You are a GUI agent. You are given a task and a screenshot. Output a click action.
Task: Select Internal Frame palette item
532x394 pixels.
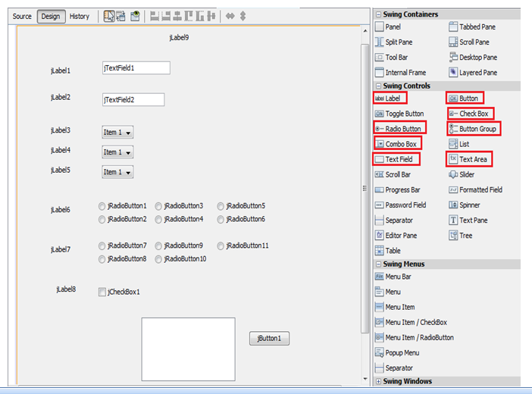[401, 73]
